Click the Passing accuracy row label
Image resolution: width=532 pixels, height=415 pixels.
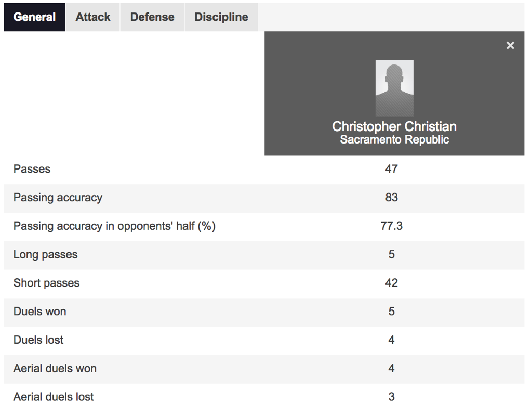58,198
